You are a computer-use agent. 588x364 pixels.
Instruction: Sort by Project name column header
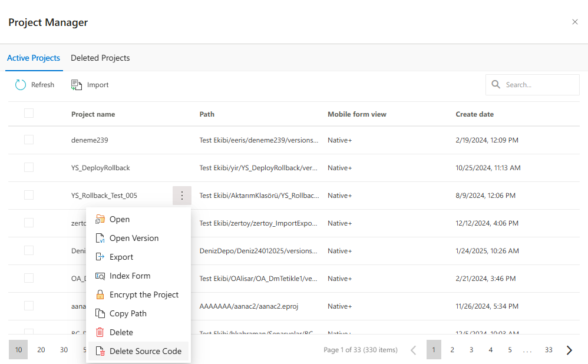point(93,114)
